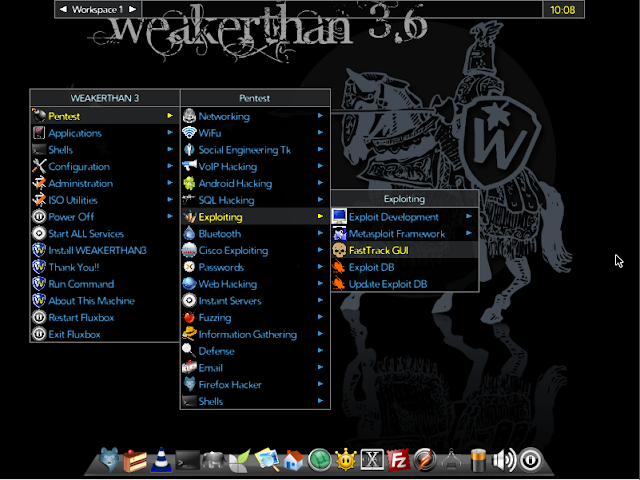640x480 pixels.
Task: Open FileZilla from the dock
Action: tap(397, 461)
